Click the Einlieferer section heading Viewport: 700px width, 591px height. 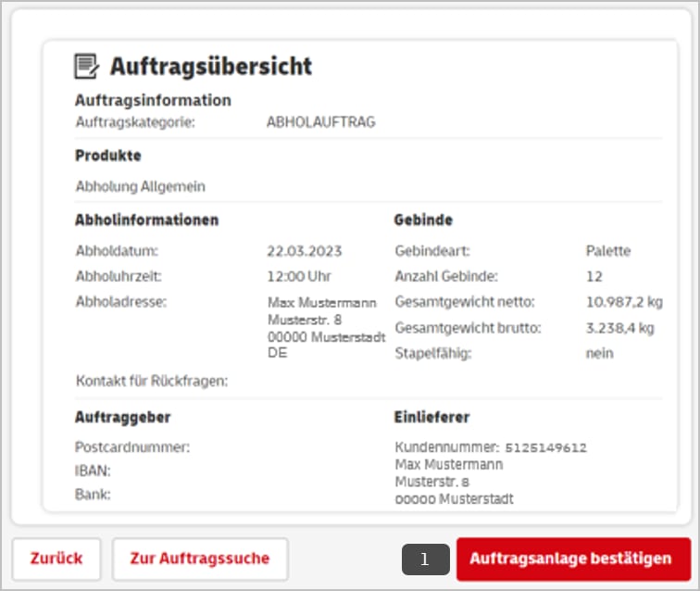(x=431, y=417)
